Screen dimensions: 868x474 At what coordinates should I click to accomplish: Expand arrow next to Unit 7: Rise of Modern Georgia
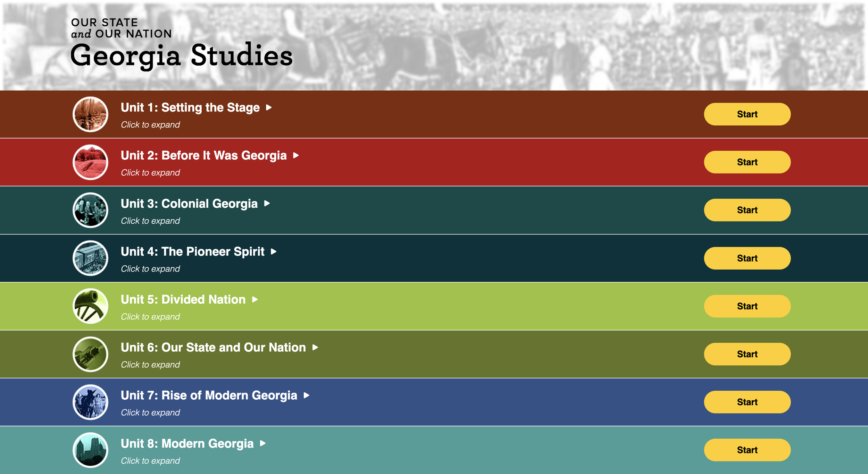tap(306, 396)
